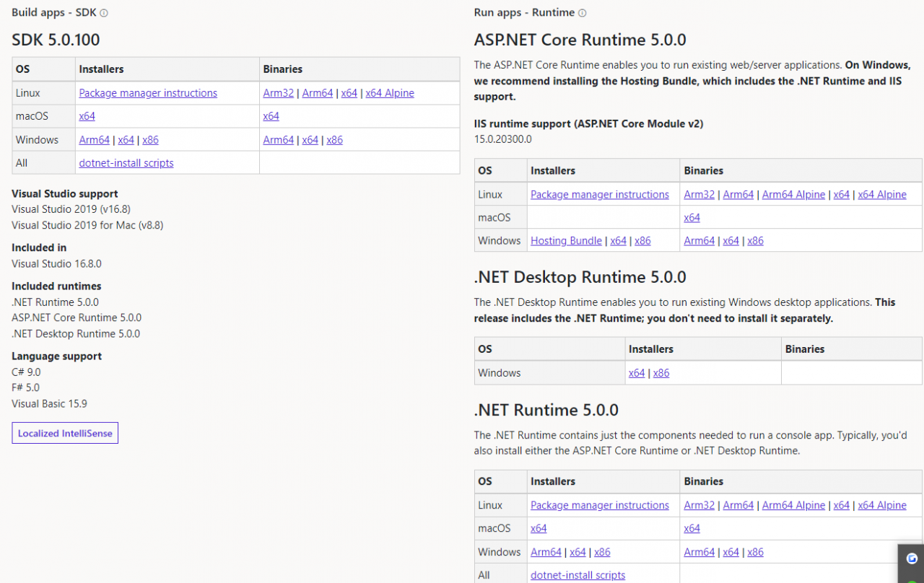Download ASP.NET Core Linux Arm64 Alpine binaries
The image size is (924, 583).
coord(793,195)
